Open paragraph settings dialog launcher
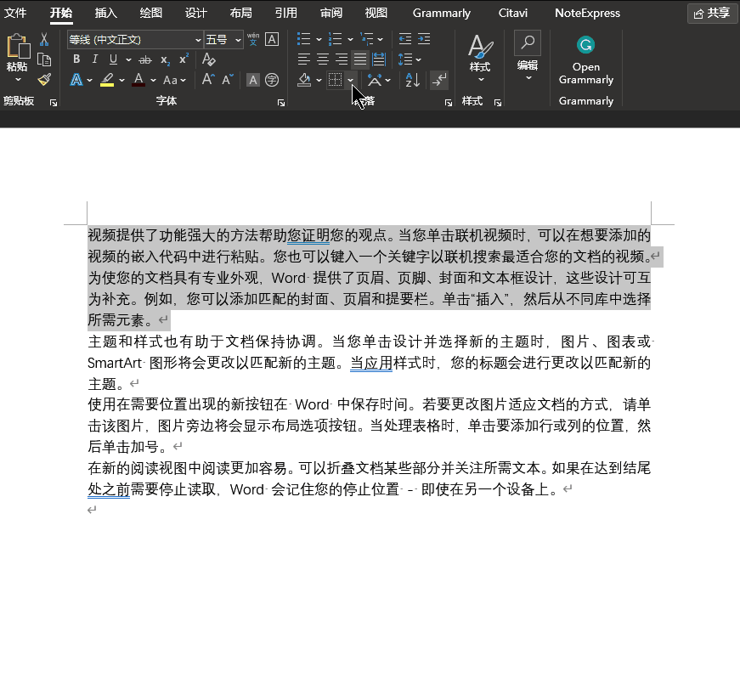 click(x=449, y=103)
